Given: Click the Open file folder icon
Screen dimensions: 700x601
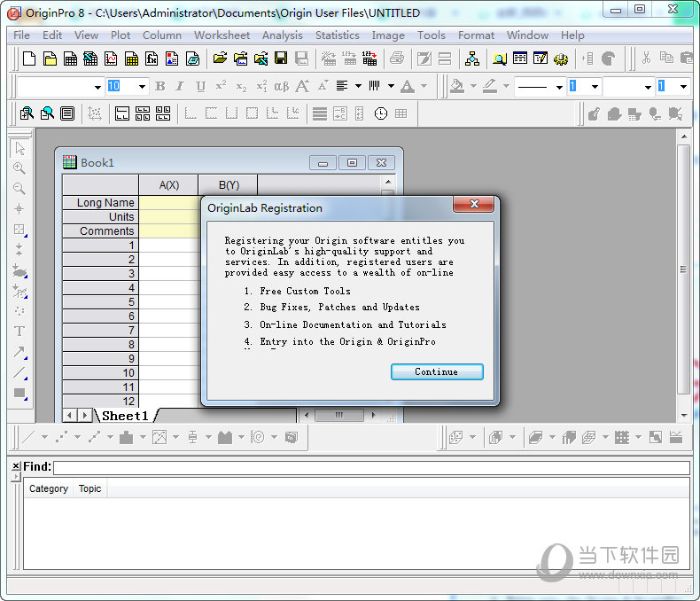Looking at the screenshot, I should point(220,59).
